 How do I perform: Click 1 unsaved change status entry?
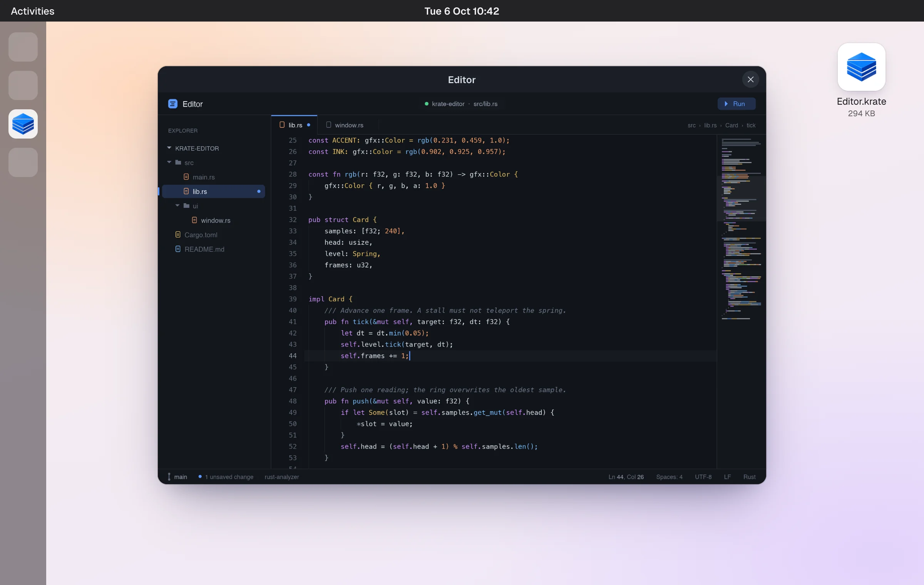pos(226,477)
